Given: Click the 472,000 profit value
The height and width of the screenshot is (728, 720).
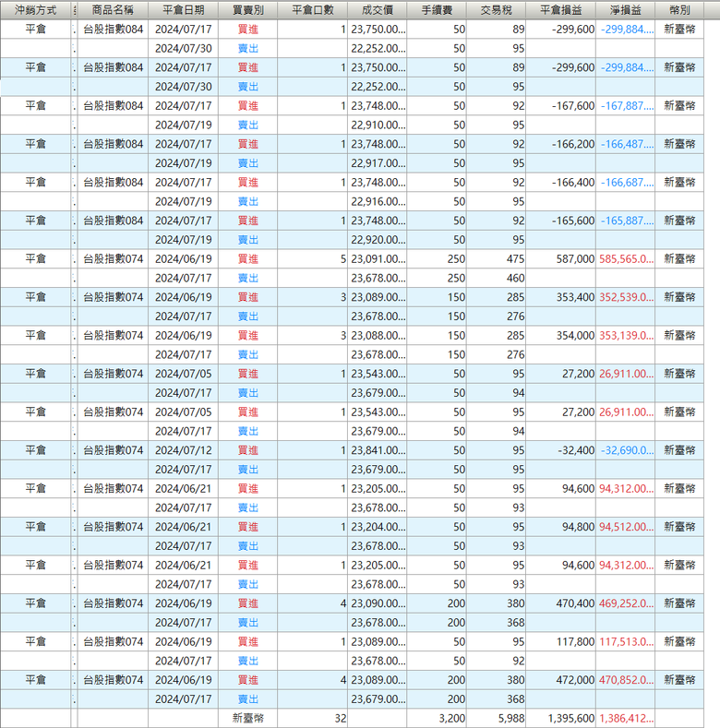Looking at the screenshot, I should 575,680.
